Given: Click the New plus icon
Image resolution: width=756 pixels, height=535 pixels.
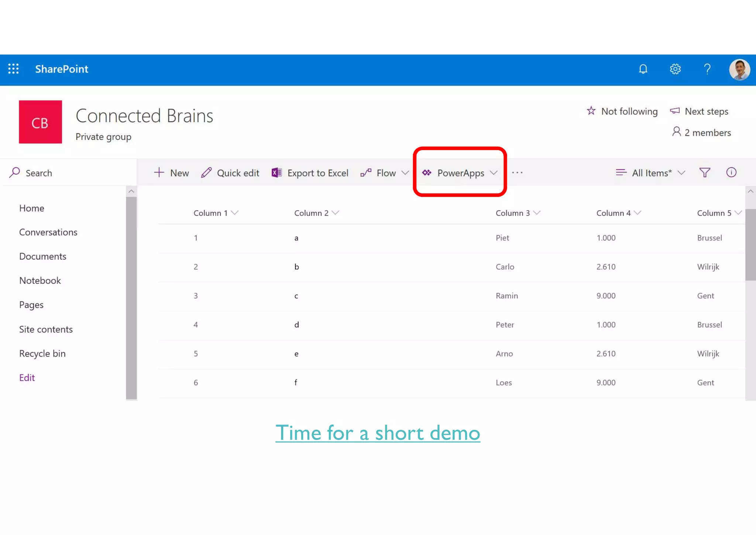Looking at the screenshot, I should coord(159,173).
